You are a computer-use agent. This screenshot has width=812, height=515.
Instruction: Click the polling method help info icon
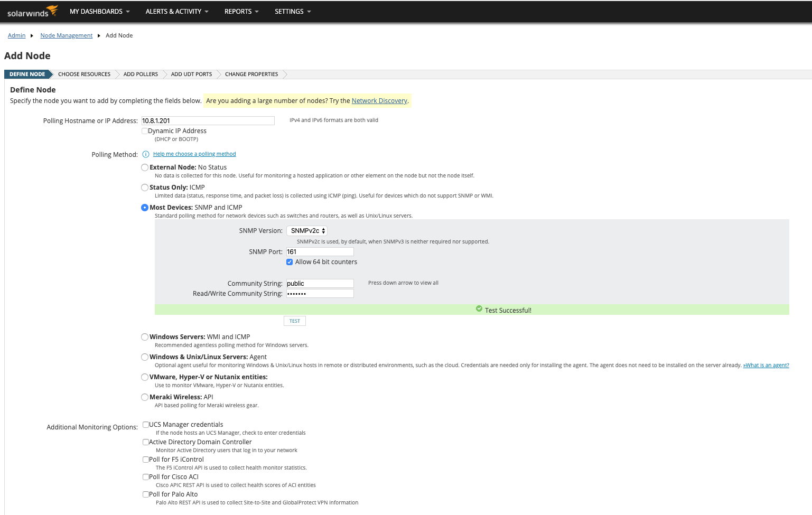[146, 154]
